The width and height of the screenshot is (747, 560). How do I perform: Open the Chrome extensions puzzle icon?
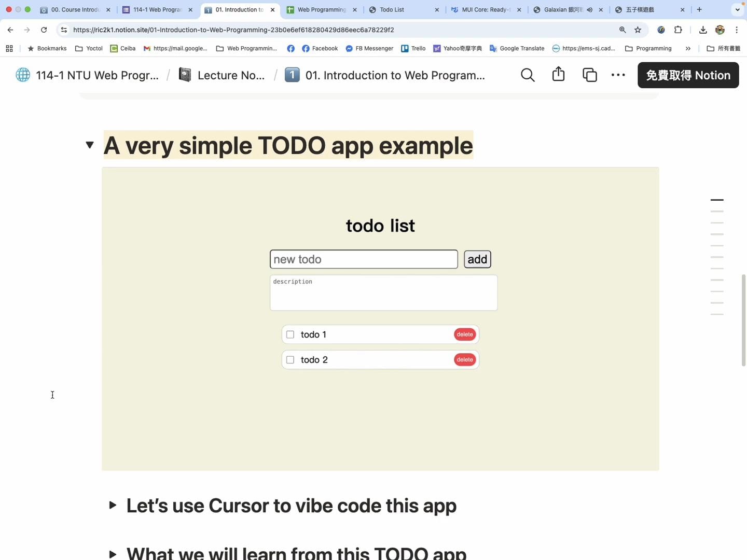pyautogui.click(x=678, y=30)
